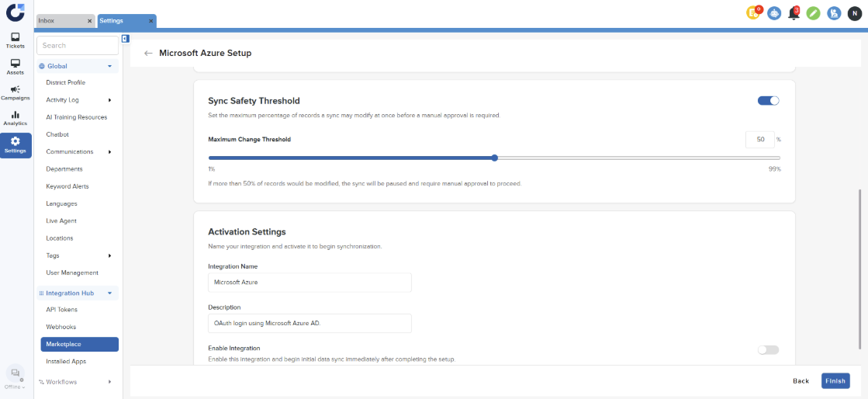
Task: Open the Tickets section in left rail
Action: pyautogui.click(x=16, y=40)
